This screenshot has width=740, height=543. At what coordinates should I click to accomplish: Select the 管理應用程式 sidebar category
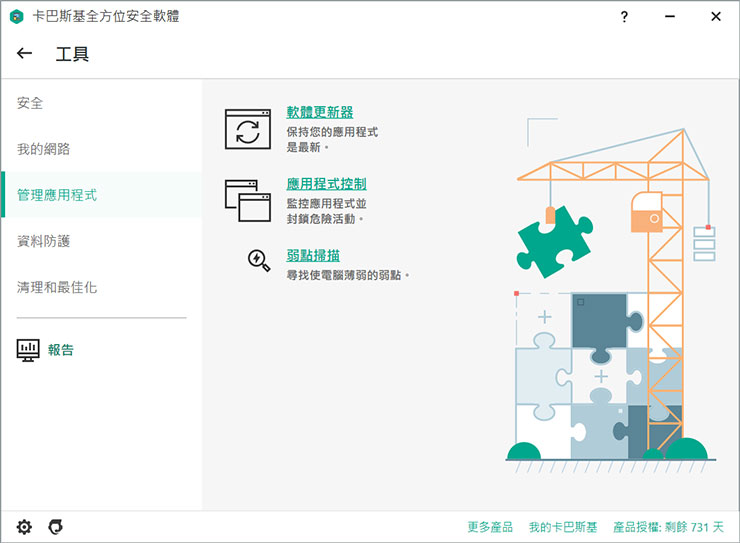(x=101, y=195)
